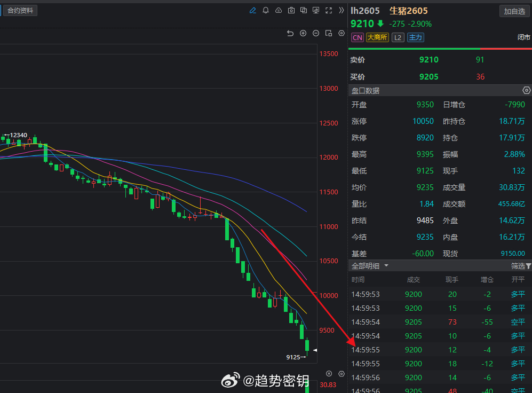This screenshot has height=393, width=532.
Task: Click the 昨结 value 9485
Action: [x=425, y=221]
